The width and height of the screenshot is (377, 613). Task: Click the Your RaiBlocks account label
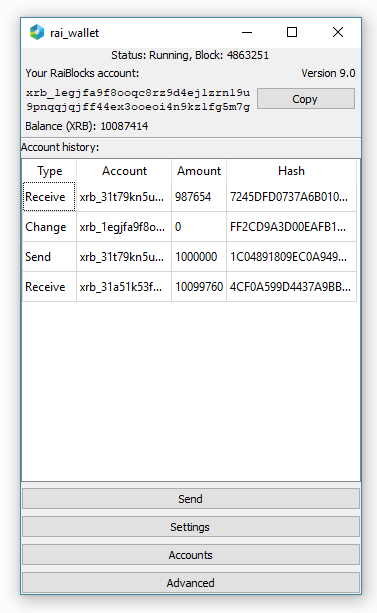click(82, 73)
